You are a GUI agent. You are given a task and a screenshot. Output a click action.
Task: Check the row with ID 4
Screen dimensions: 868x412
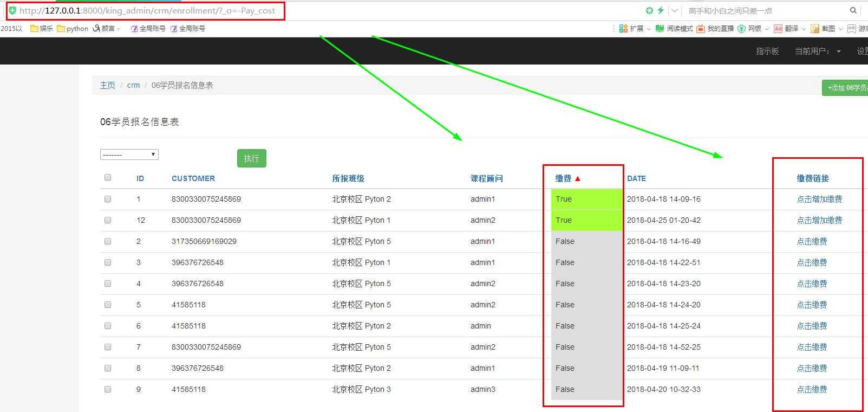tap(108, 284)
